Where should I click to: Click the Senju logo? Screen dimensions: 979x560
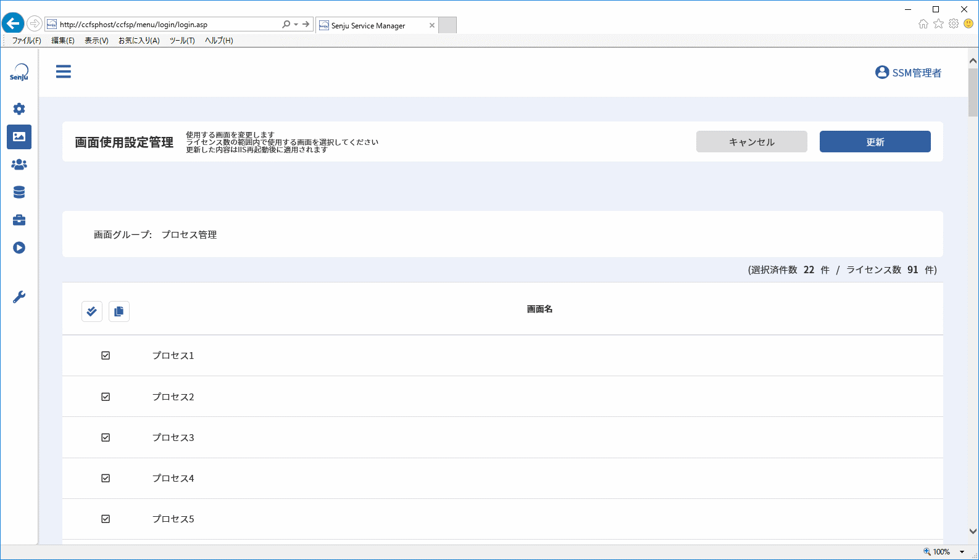pyautogui.click(x=19, y=72)
